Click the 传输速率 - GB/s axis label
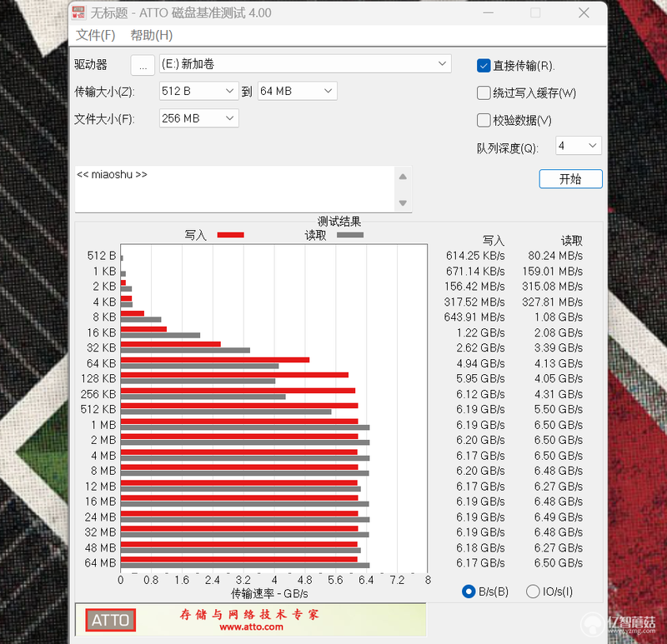The height and width of the screenshot is (644, 667). point(269,594)
